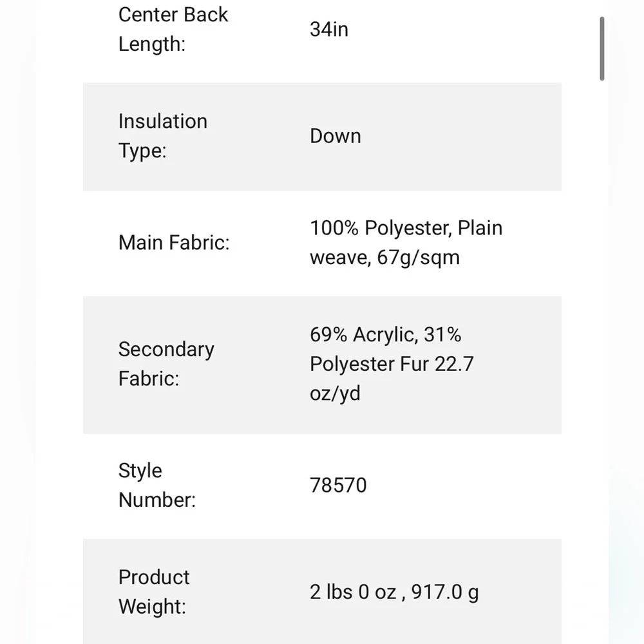The image size is (644, 644).
Task: Select the "oz/yd" unit text
Action: point(335,393)
